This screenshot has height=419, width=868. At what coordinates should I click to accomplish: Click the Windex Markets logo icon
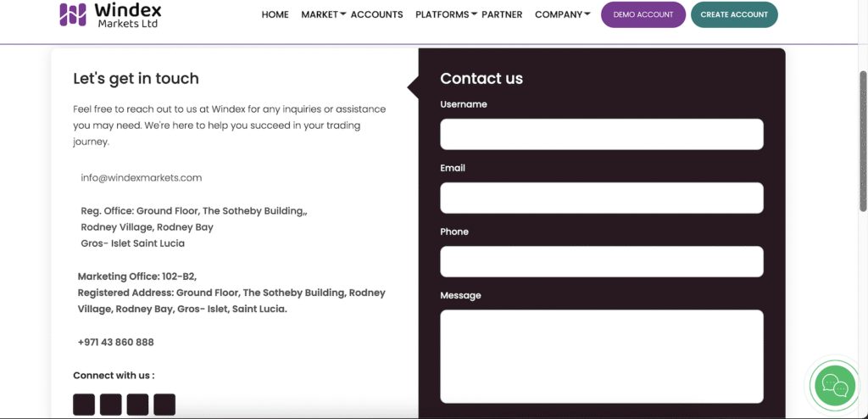73,15
